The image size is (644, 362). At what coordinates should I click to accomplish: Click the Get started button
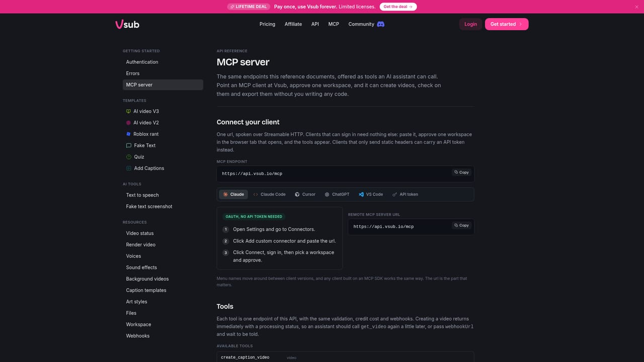(x=507, y=24)
